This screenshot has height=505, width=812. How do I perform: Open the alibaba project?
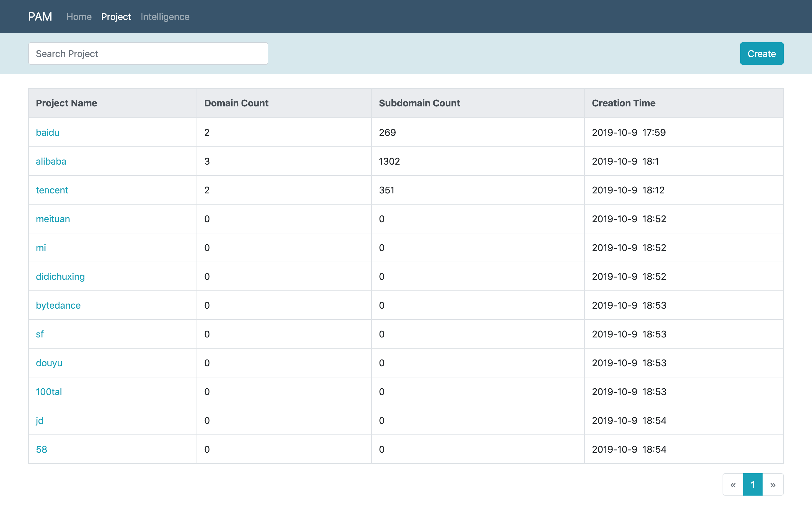(51, 161)
